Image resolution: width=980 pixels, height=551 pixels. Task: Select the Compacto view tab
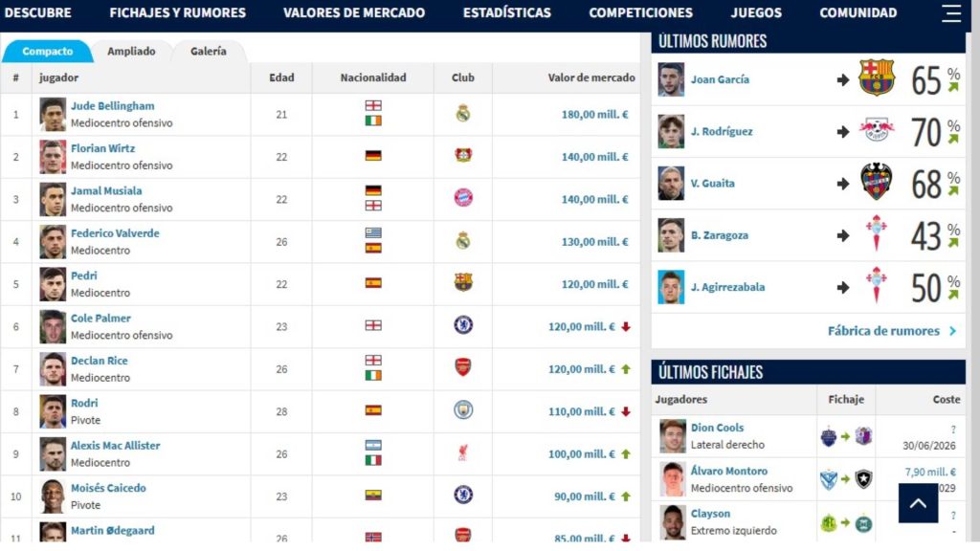(x=48, y=52)
